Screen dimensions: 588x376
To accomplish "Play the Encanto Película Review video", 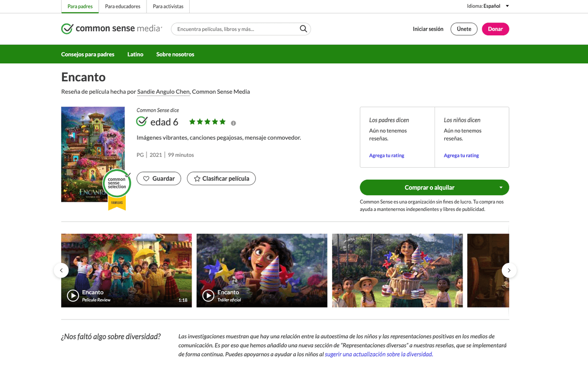I will pos(73,296).
